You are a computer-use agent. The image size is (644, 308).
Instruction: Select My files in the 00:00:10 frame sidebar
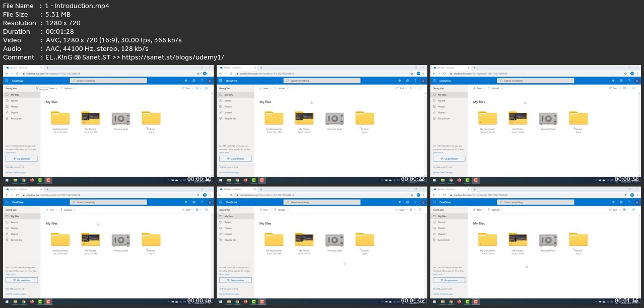[x=22, y=95]
